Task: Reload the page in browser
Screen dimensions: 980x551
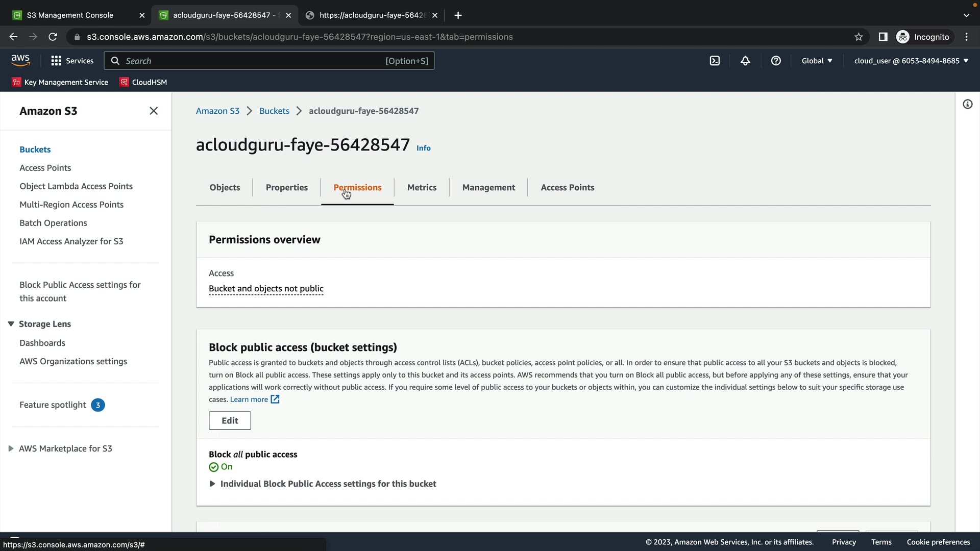Action: [x=53, y=37]
